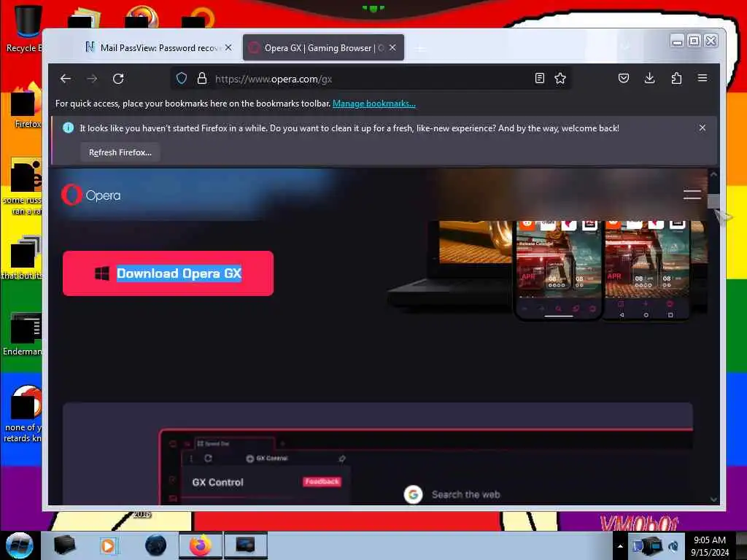Open the Windows Start button
The width and height of the screenshot is (747, 560).
click(x=19, y=545)
